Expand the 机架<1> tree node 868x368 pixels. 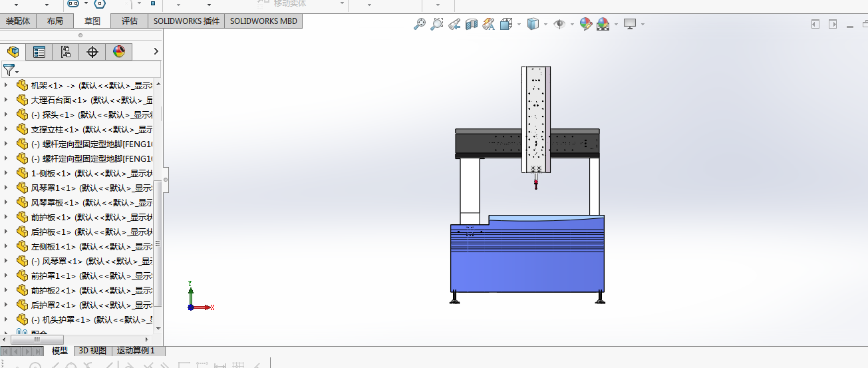[x=6, y=85]
